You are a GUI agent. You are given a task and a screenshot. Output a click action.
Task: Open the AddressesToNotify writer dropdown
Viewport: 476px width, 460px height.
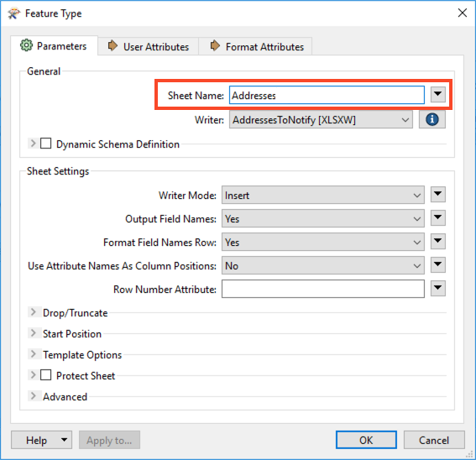[x=321, y=120]
